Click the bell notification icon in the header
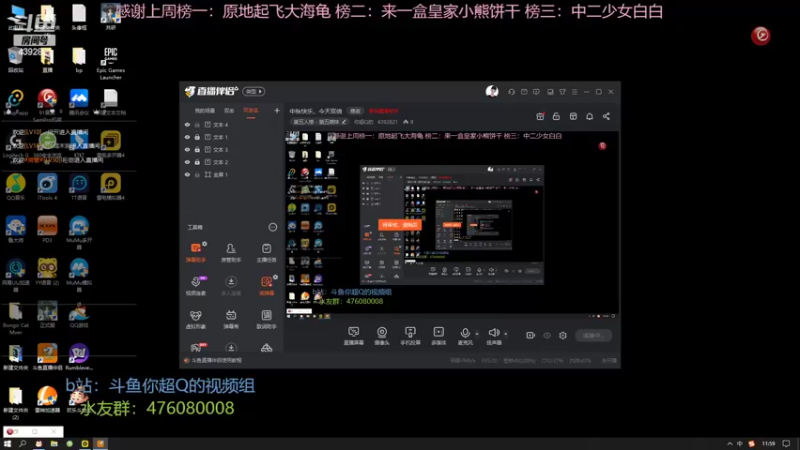Screen dimensions: 800x450 (x=589, y=116)
